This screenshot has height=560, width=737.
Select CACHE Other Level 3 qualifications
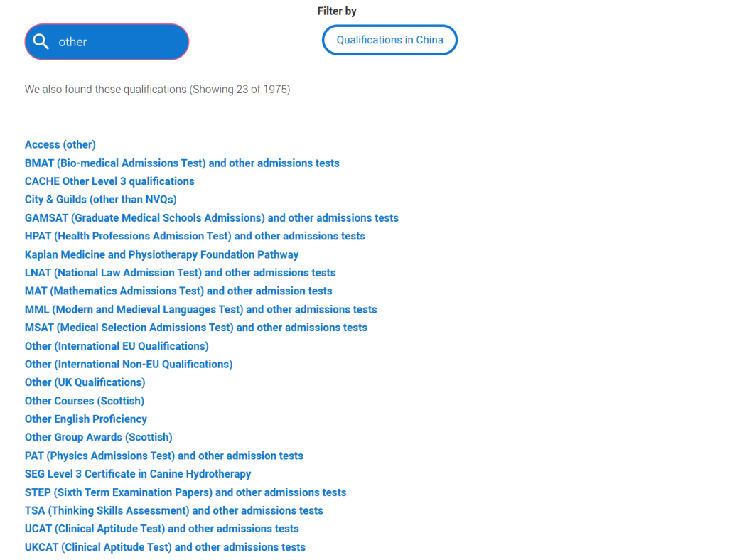109,181
